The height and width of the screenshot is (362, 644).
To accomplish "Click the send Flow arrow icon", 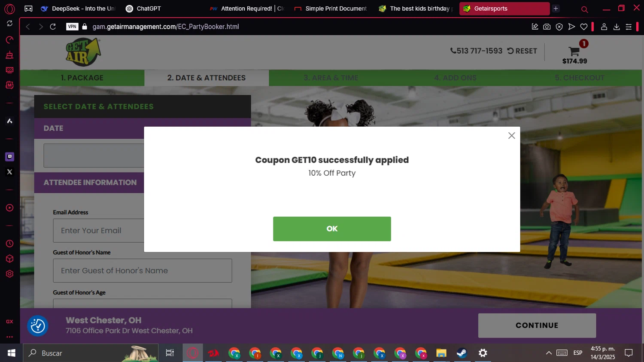I will point(571,27).
